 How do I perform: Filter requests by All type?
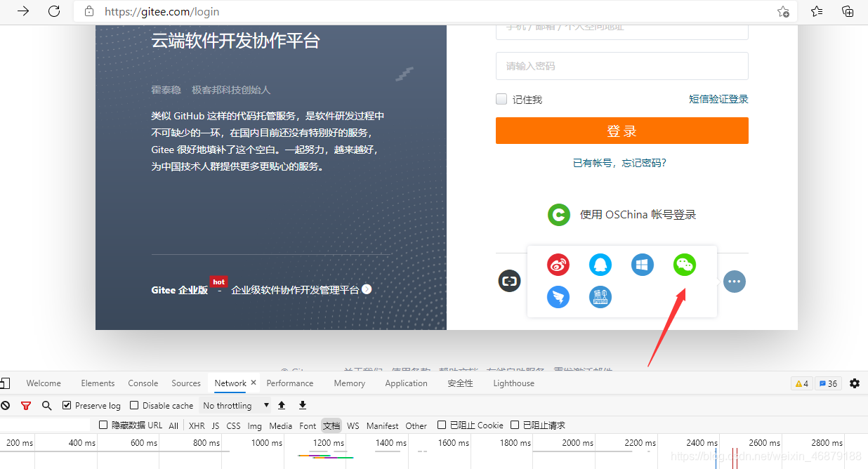[173, 425]
